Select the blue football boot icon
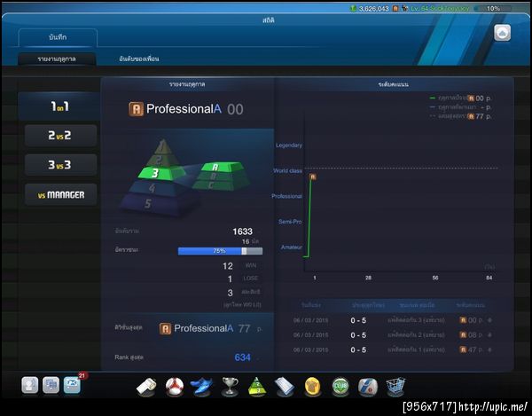 point(201,387)
